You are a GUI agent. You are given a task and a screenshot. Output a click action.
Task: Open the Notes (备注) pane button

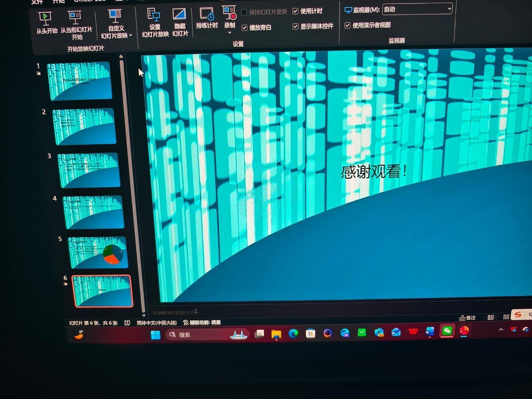pyautogui.click(x=467, y=318)
